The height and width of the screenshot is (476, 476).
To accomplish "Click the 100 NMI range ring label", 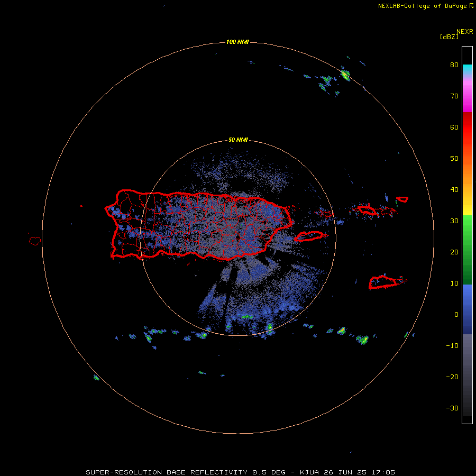I will click(237, 42).
